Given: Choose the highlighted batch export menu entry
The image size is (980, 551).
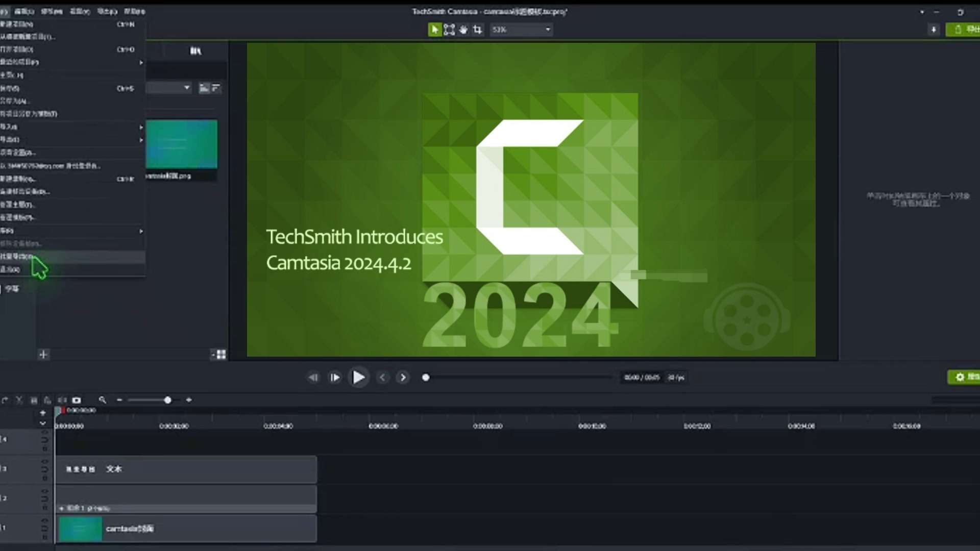Looking at the screenshot, I should 71,257.
